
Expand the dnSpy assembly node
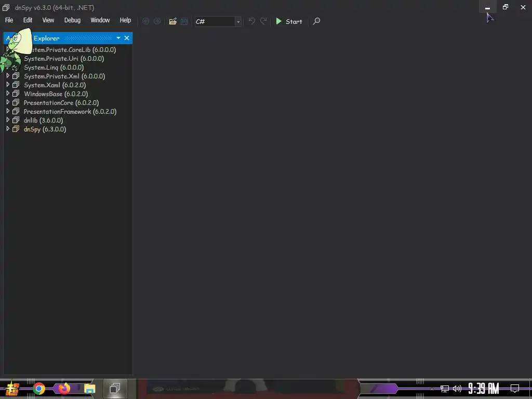[x=7, y=129]
